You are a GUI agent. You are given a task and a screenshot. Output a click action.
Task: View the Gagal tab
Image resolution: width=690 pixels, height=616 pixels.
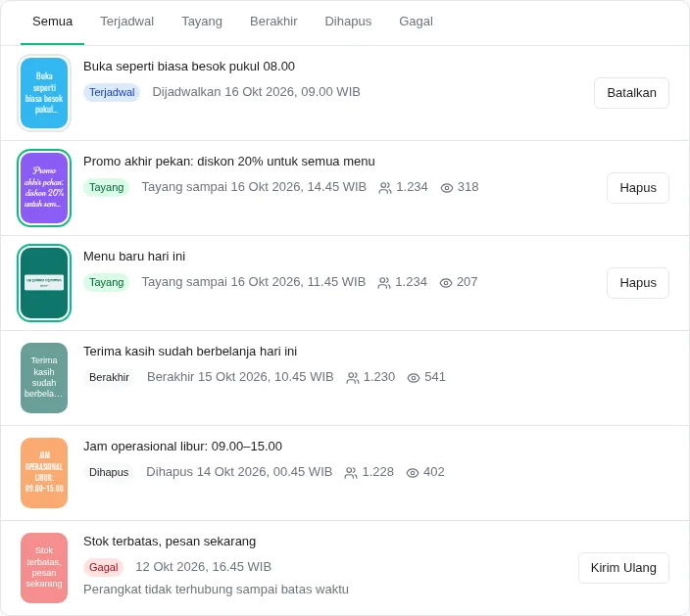pos(416,22)
